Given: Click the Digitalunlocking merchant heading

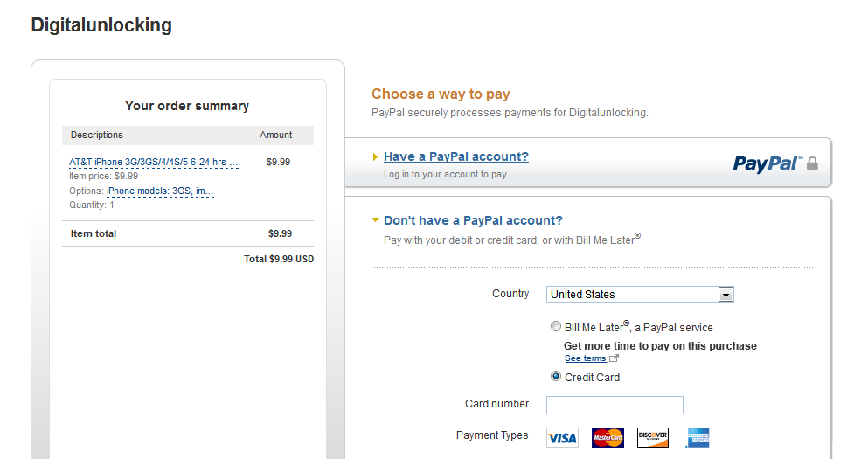Looking at the screenshot, I should click(x=101, y=24).
